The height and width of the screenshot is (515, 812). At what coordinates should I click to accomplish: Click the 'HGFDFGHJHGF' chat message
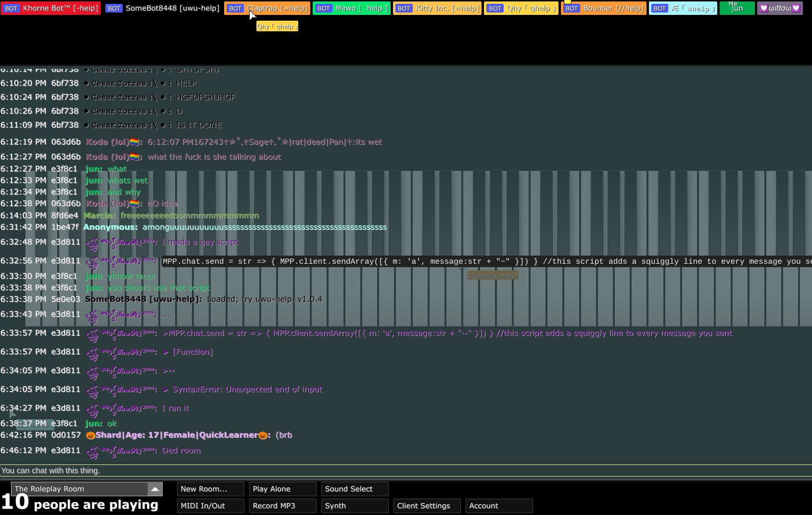[206, 97]
